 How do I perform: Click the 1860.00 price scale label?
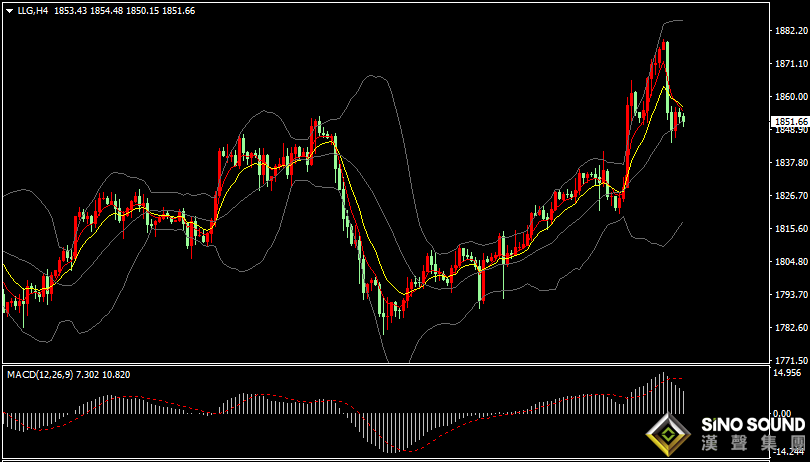tap(790, 97)
